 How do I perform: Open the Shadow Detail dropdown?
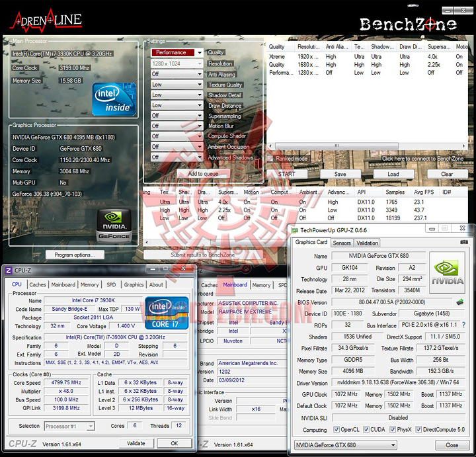177,95
